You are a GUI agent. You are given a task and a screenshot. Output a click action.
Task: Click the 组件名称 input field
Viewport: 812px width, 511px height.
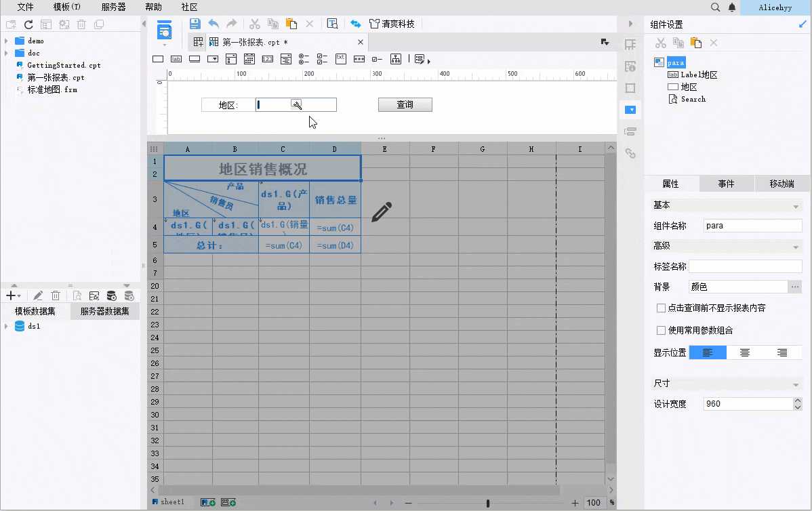753,226
